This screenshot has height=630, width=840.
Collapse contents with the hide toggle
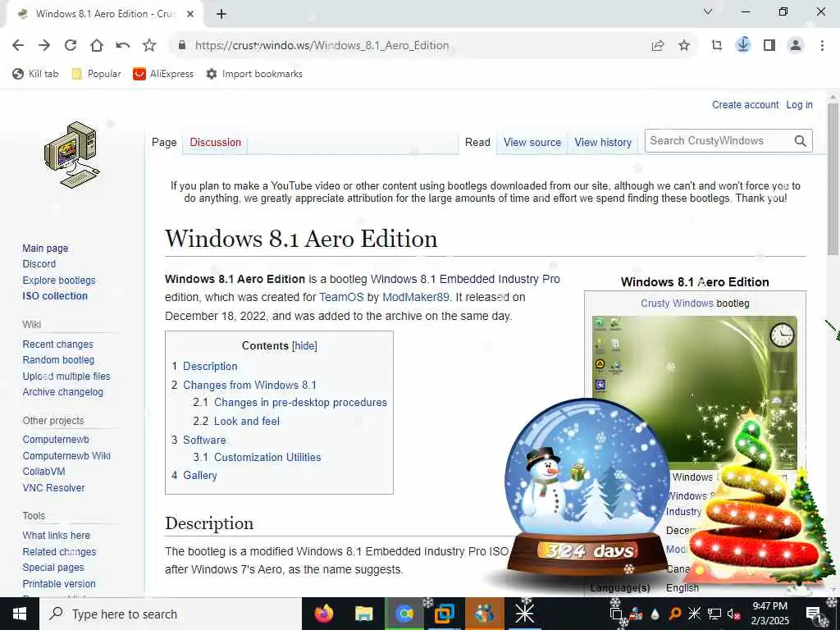click(305, 346)
